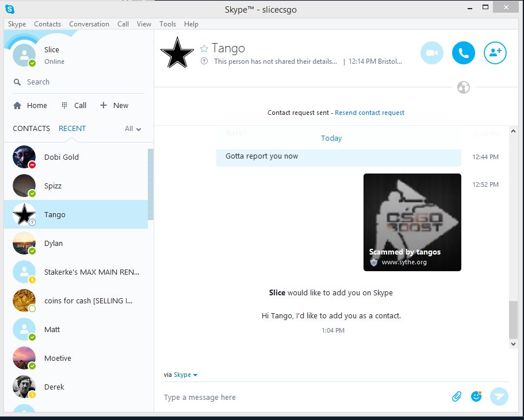Viewport: 524px width, 420px height.
Task: Click the Search field
Action: pyautogui.click(x=79, y=82)
